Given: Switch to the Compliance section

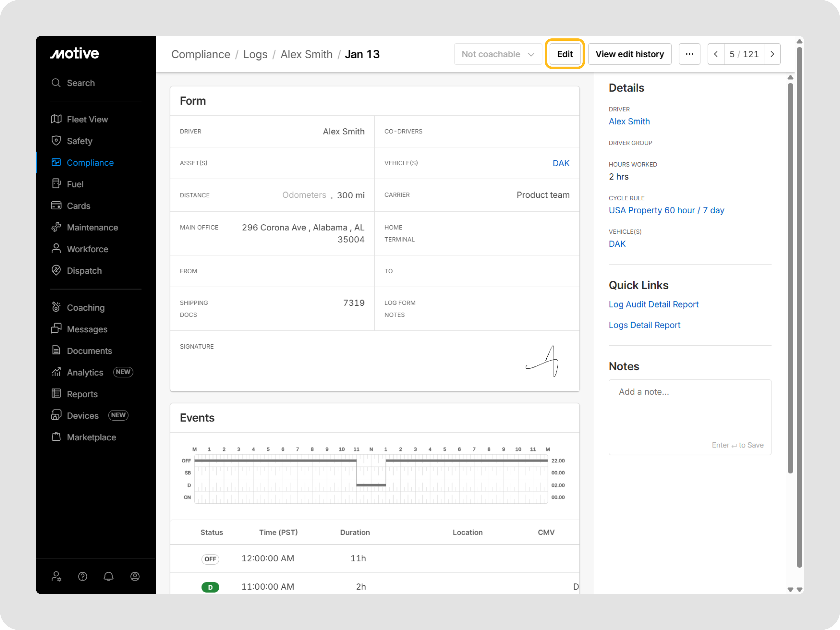Looking at the screenshot, I should pos(90,163).
